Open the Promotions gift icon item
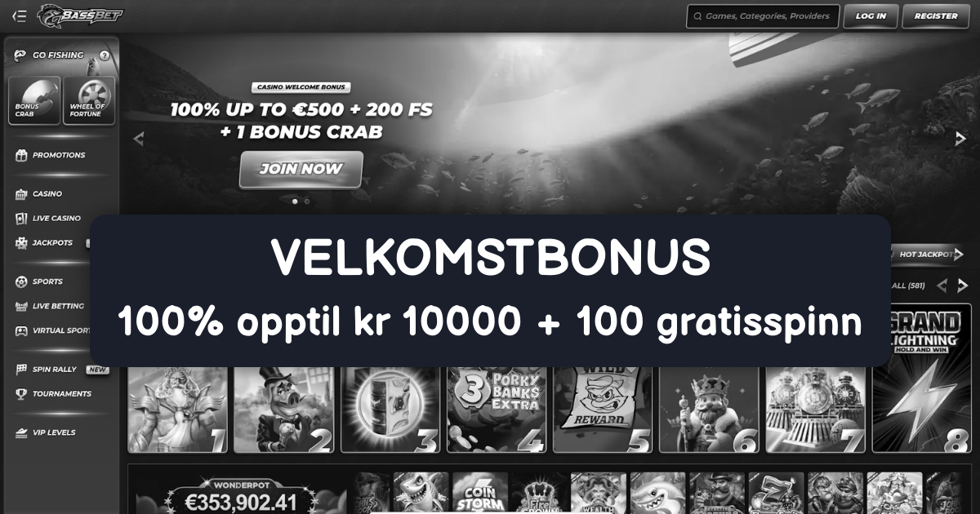The image size is (980, 514). tap(51, 155)
